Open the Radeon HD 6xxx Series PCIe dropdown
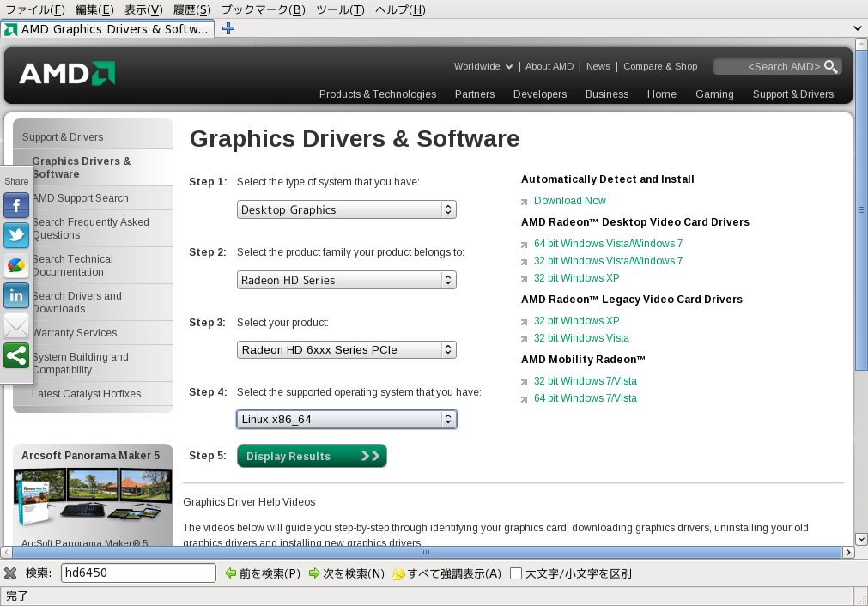This screenshot has width=868, height=606. pos(347,349)
